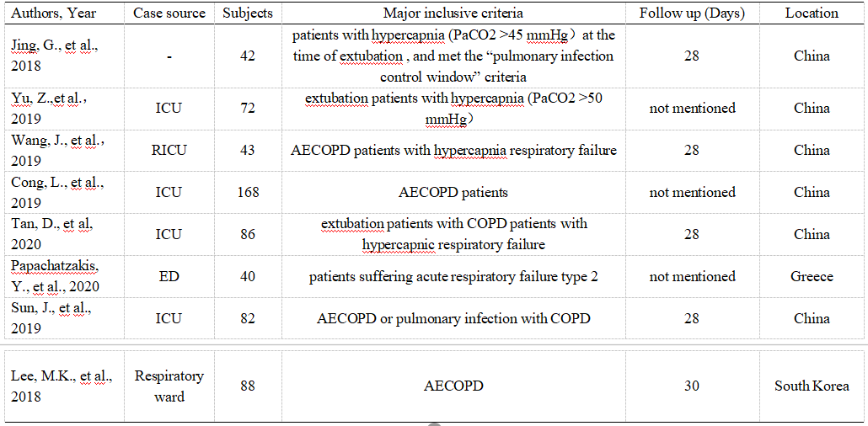Click 'AECOPD or pulmonary infection with COPD' text

click(453, 318)
